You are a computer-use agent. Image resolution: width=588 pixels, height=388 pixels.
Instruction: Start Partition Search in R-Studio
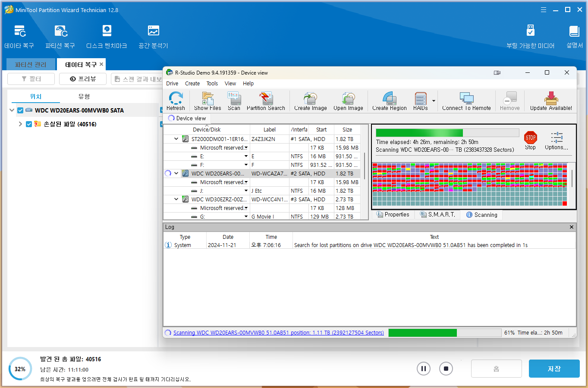[266, 101]
